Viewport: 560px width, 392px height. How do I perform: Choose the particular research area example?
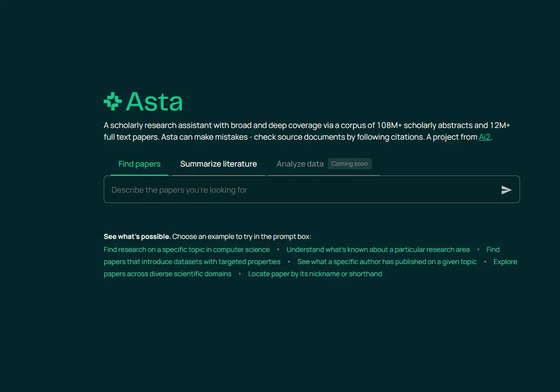click(378, 250)
